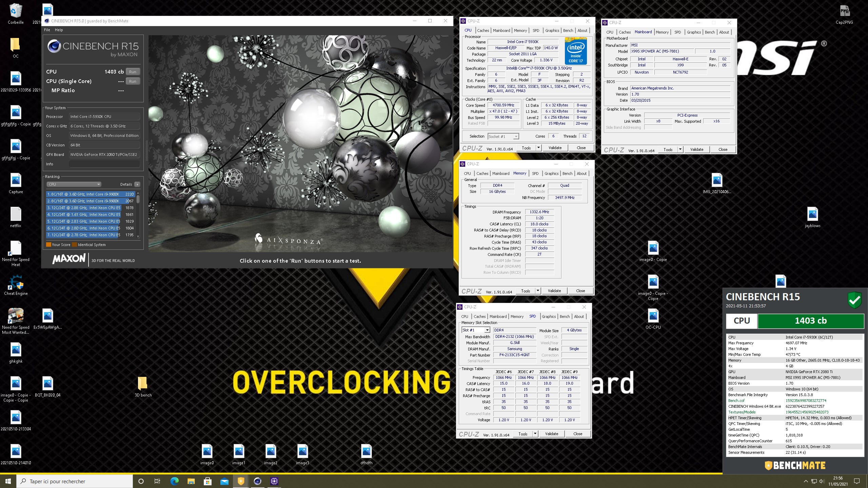868x488 pixels.
Task: Open File Explorer from taskbar
Action: [191, 481]
